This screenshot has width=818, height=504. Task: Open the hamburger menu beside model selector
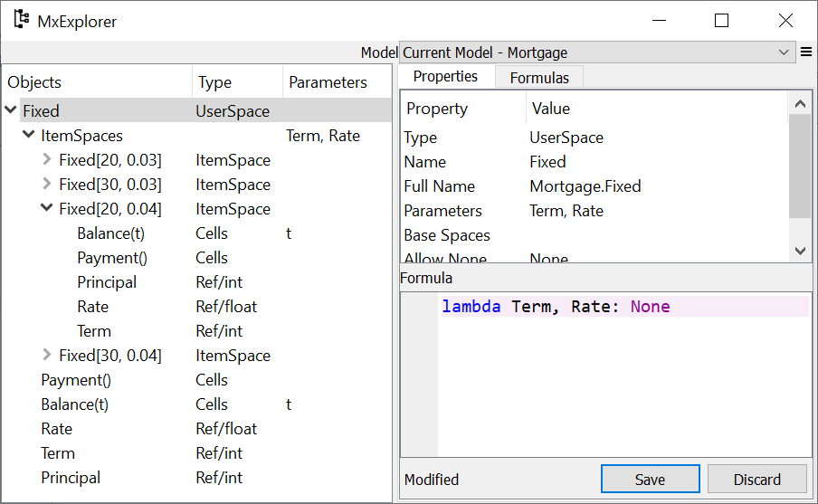coord(806,52)
